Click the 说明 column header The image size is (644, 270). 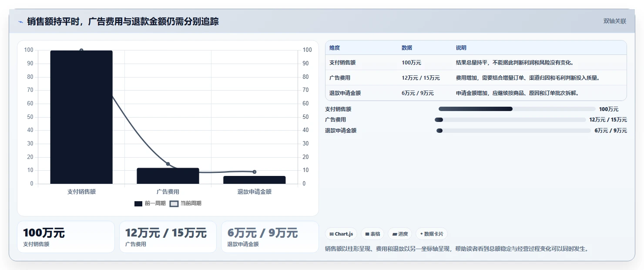tap(461, 48)
